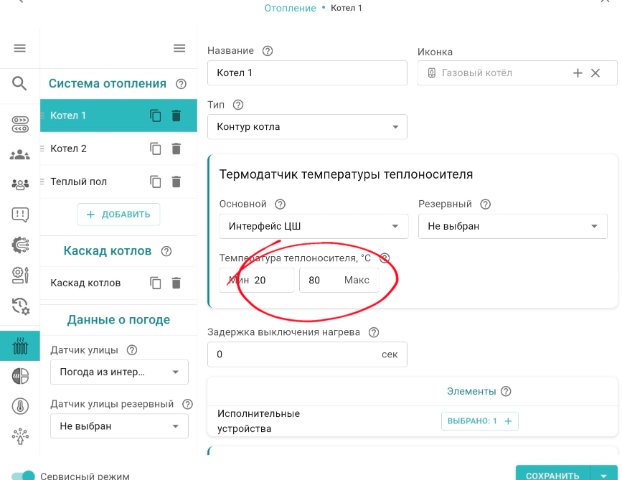Open the Резервный sensor dropdown
Screen dimensions: 622x480
[x=512, y=226]
